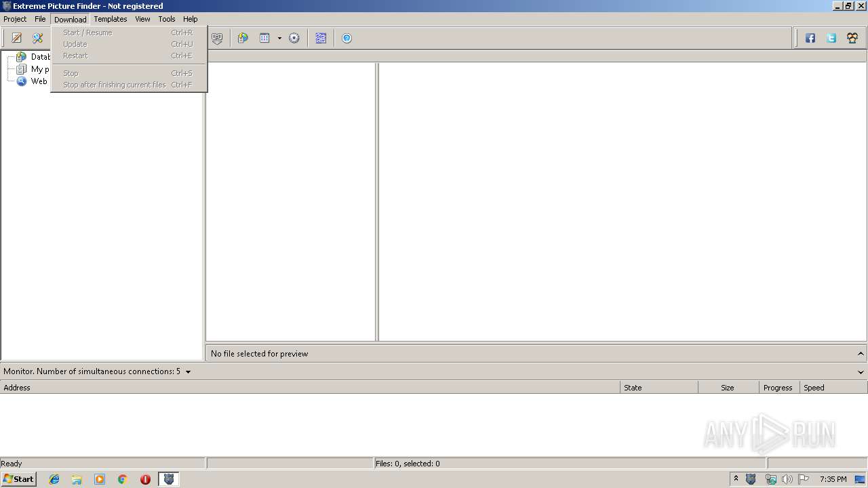Image resolution: width=868 pixels, height=488 pixels.
Task: Click the Show desktop button
Action: [x=861, y=479]
